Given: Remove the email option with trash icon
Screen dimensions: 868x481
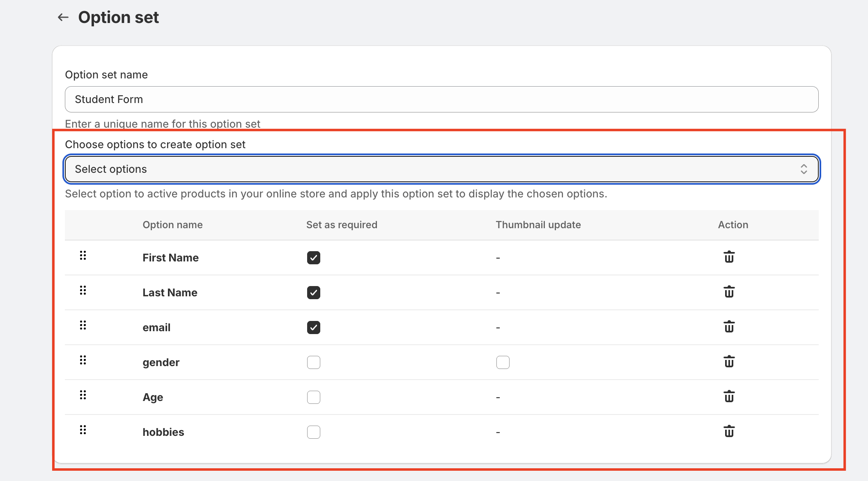Looking at the screenshot, I should (729, 327).
